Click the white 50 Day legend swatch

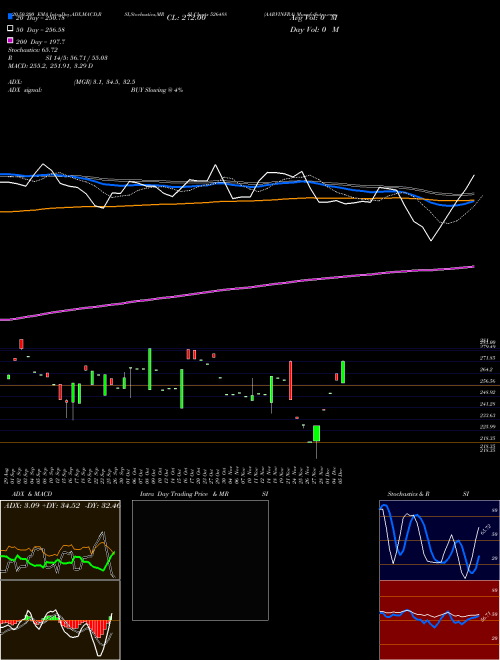pos(10,29)
